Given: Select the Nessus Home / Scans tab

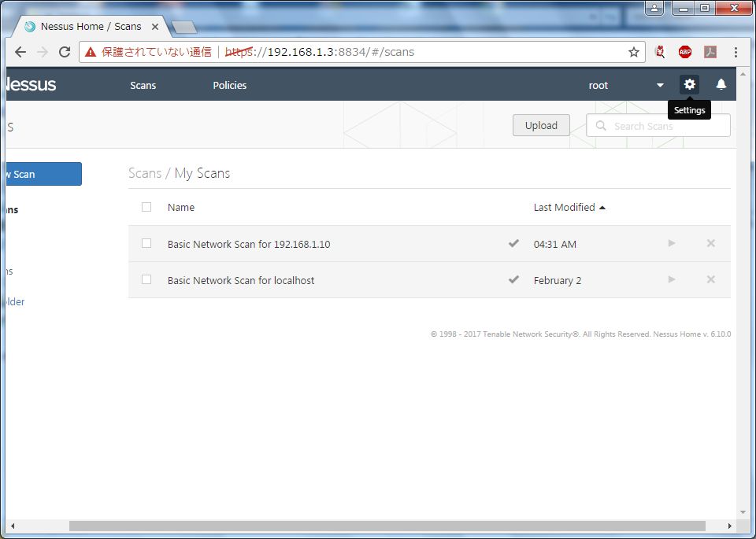Looking at the screenshot, I should 91,27.
